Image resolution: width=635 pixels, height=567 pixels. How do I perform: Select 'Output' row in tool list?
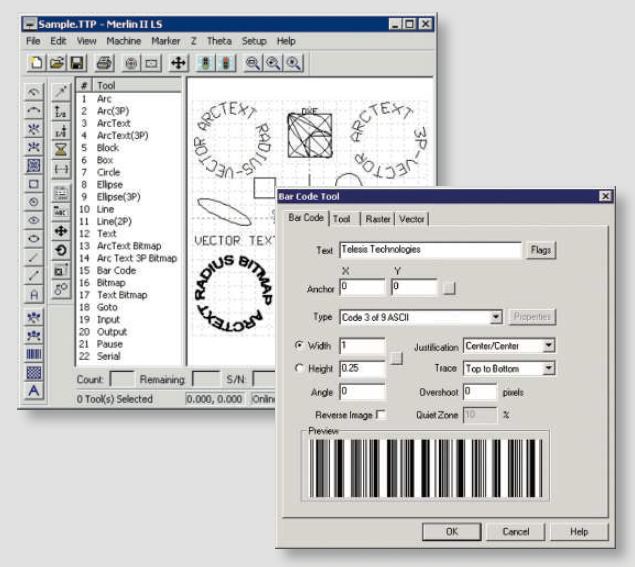(129, 332)
